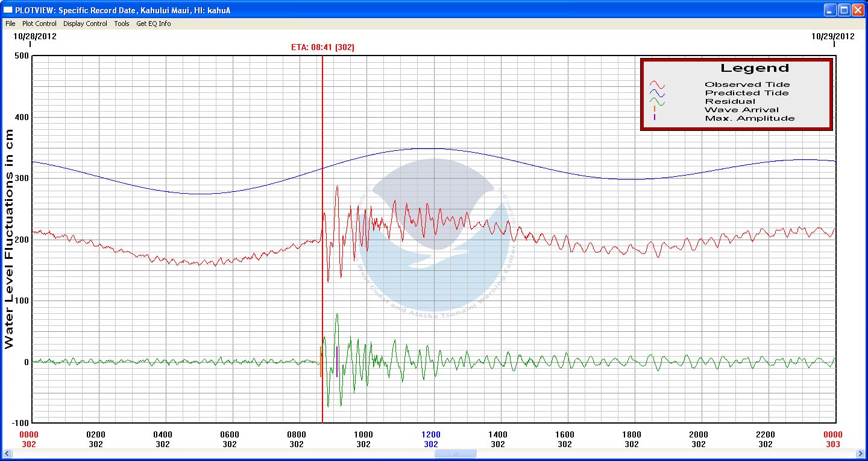Viewport: 868px width, 461px height.
Task: Open the Display Control menu
Action: (x=85, y=24)
